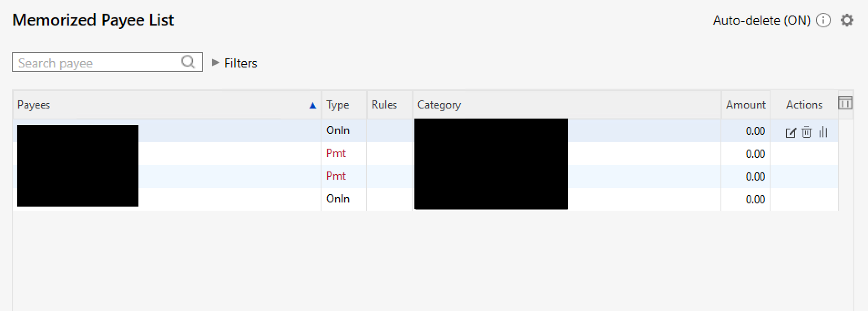Click the Auto-delete (ON) label
The image size is (868, 311).
tap(761, 21)
